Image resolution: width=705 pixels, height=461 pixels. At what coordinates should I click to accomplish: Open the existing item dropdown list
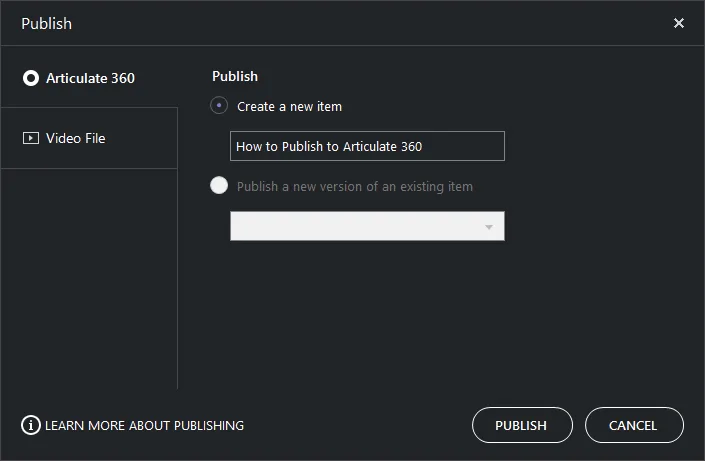pos(367,226)
